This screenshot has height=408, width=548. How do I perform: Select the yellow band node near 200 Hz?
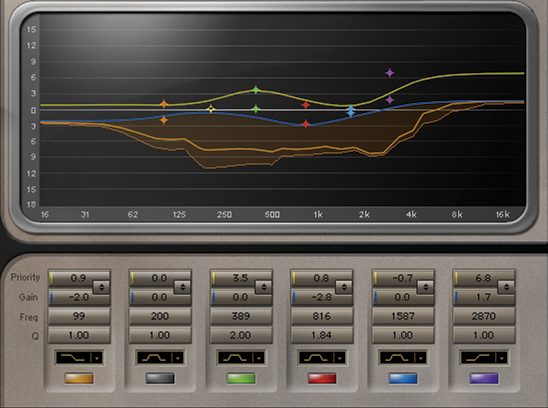pyautogui.click(x=211, y=109)
